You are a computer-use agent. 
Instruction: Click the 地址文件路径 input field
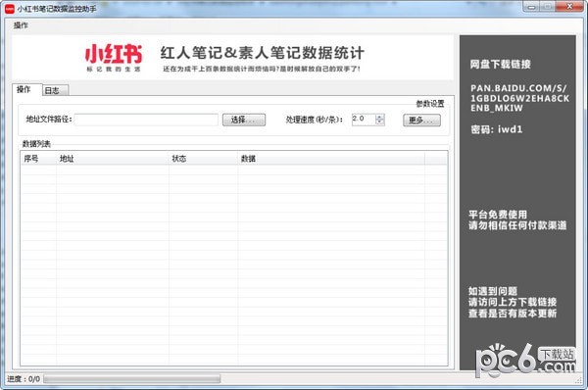tap(146, 120)
